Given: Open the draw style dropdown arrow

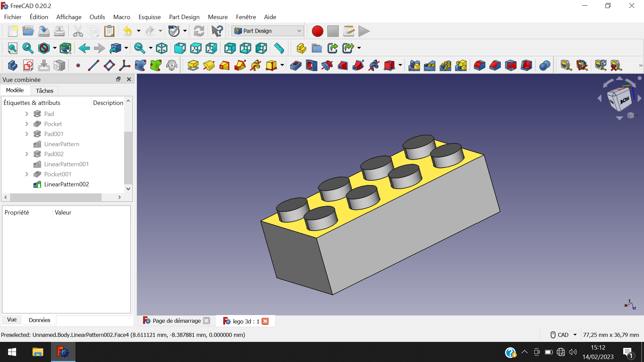Looking at the screenshot, I should pos(55,48).
